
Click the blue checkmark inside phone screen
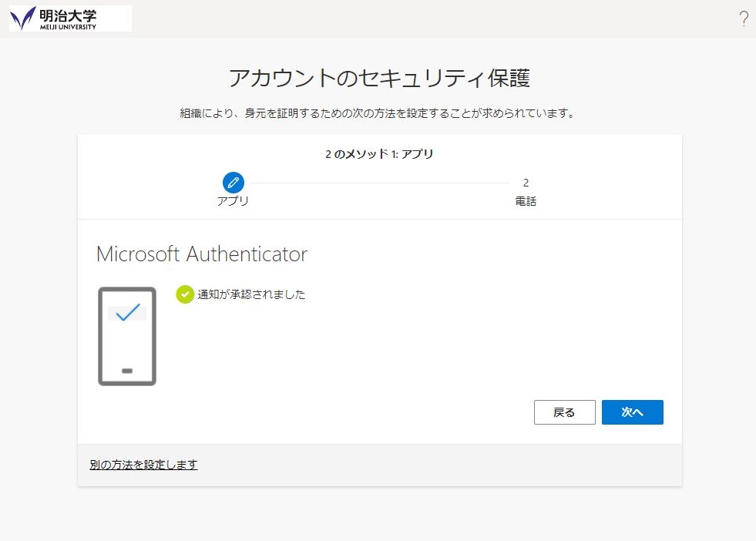click(128, 312)
